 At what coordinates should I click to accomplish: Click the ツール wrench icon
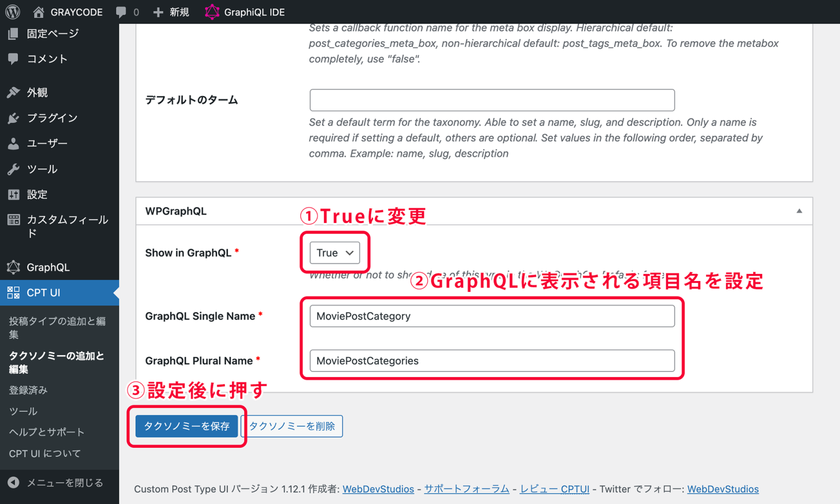(x=13, y=169)
